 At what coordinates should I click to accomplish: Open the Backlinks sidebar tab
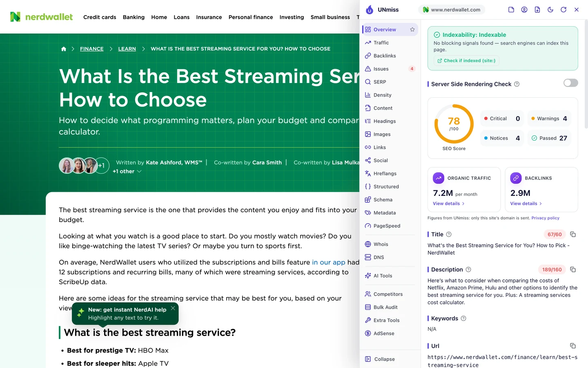point(390,56)
